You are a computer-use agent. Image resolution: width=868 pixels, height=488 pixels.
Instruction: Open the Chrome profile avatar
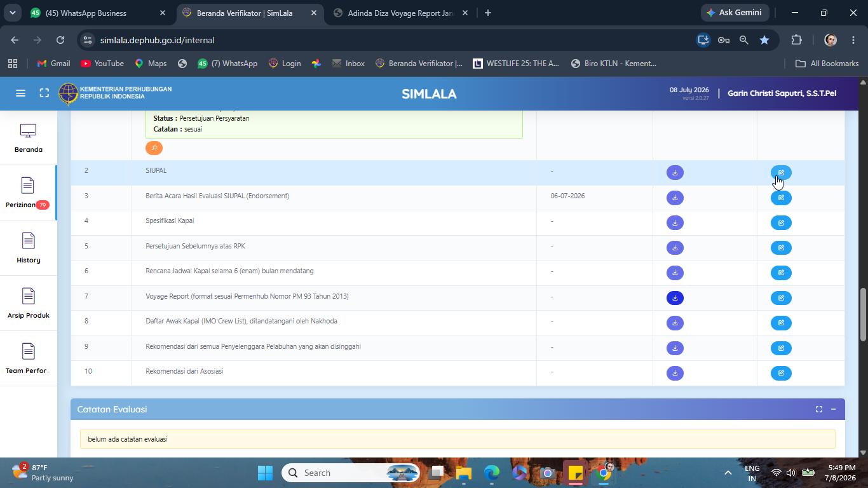click(x=830, y=40)
